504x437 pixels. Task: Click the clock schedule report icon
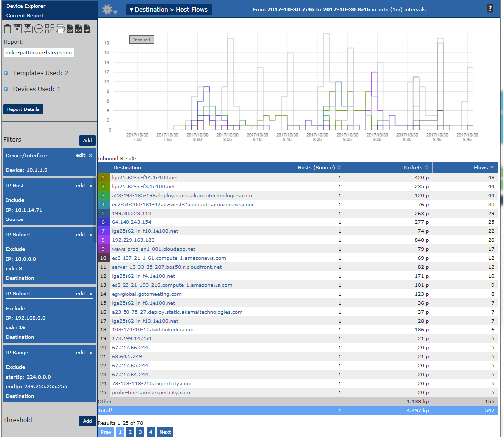click(x=38, y=29)
